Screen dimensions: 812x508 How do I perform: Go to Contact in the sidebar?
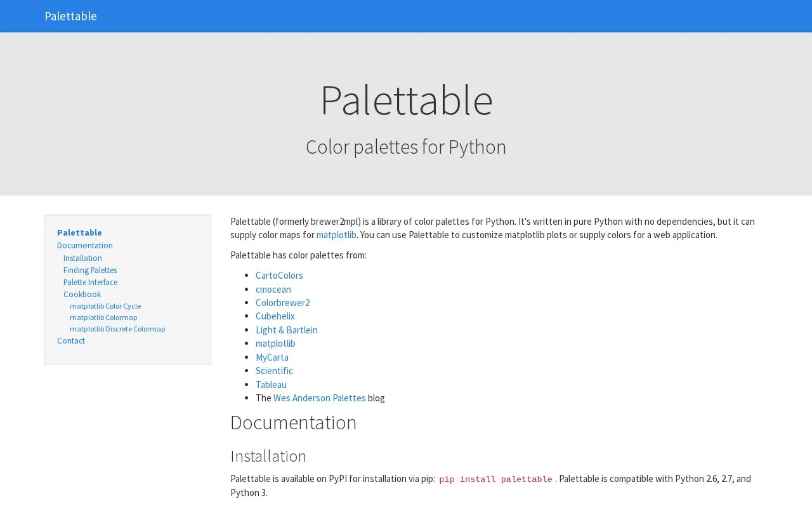(x=71, y=340)
